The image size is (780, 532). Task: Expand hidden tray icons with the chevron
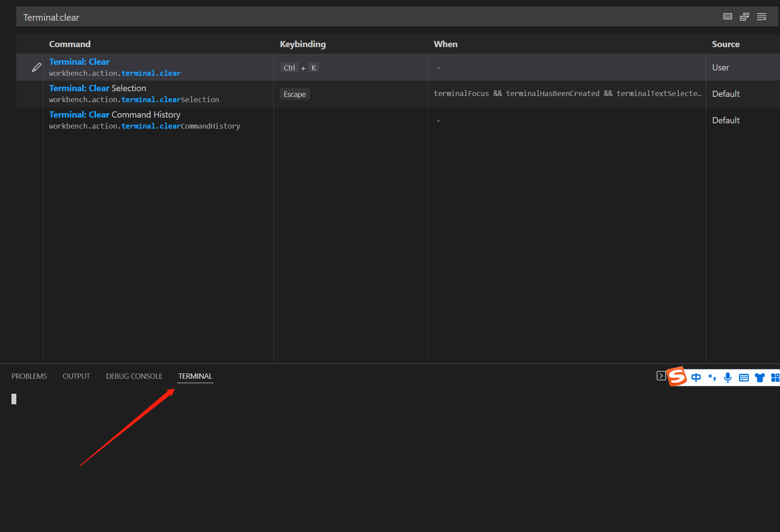(661, 376)
